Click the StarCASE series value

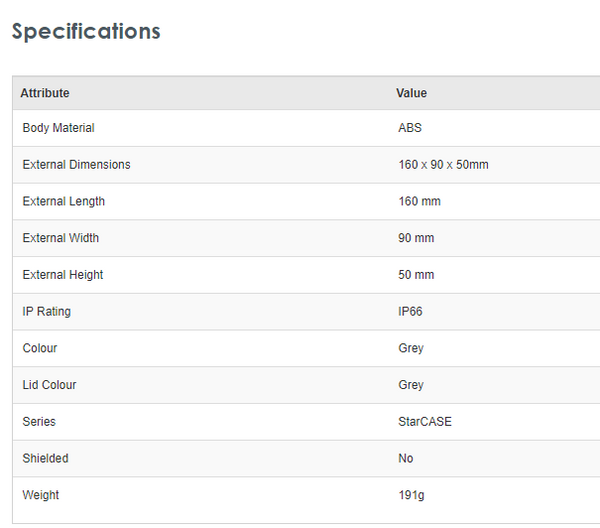pyautogui.click(x=425, y=422)
